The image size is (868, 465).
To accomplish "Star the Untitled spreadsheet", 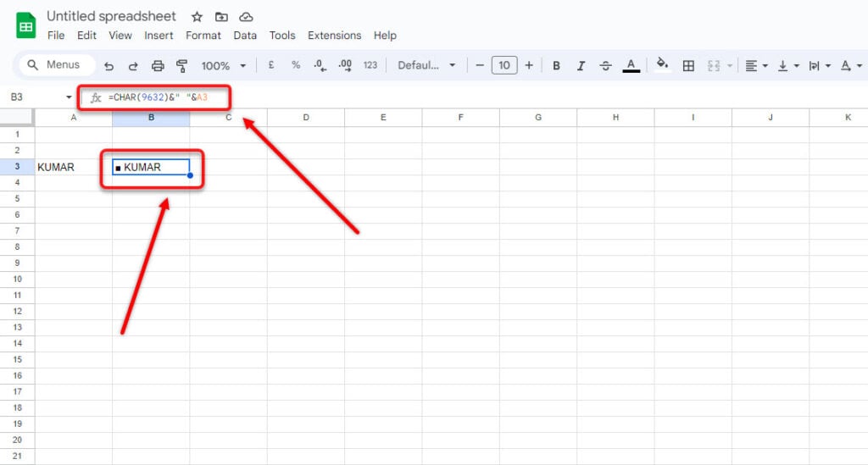I will [197, 17].
